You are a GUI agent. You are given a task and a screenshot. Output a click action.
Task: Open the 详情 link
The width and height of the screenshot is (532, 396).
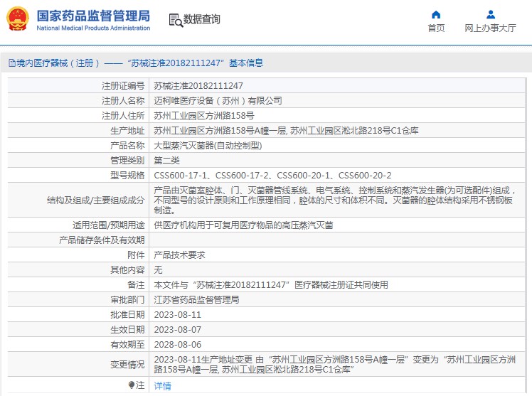(x=163, y=386)
